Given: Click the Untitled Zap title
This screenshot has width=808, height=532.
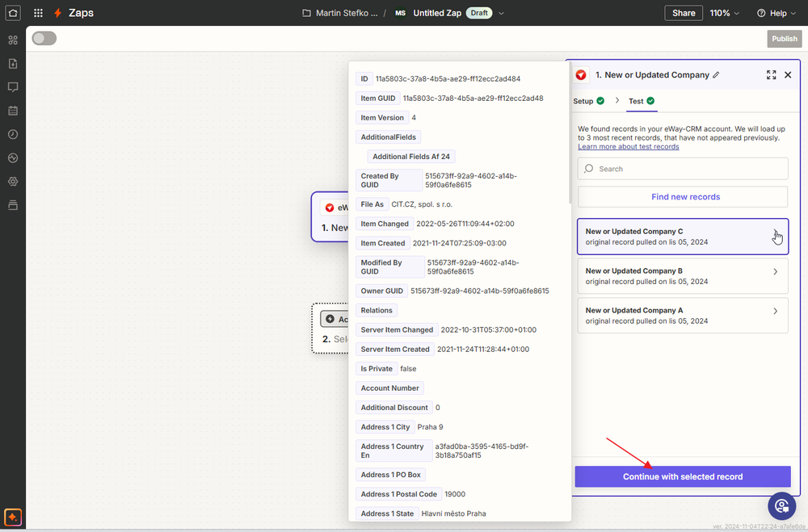Looking at the screenshot, I should coord(437,14).
